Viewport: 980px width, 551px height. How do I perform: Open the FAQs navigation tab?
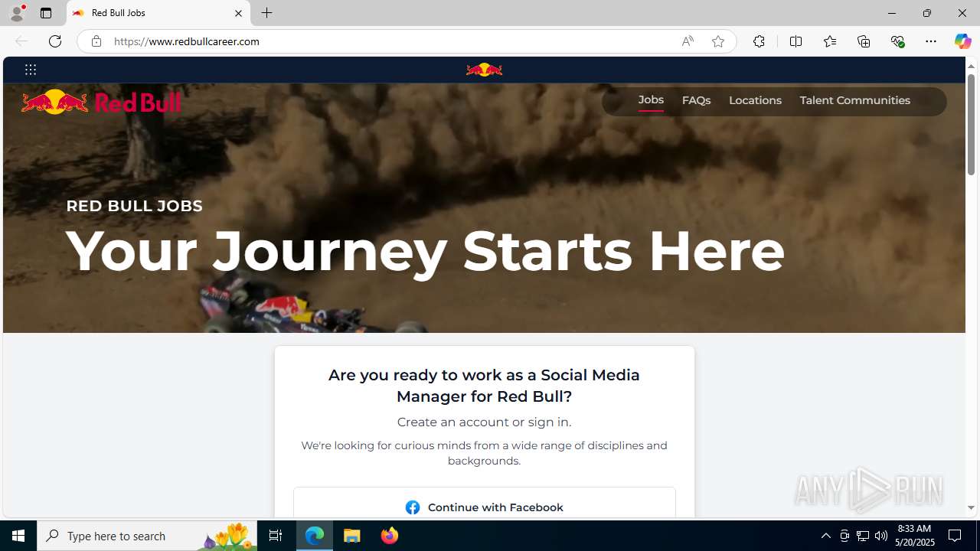696,100
